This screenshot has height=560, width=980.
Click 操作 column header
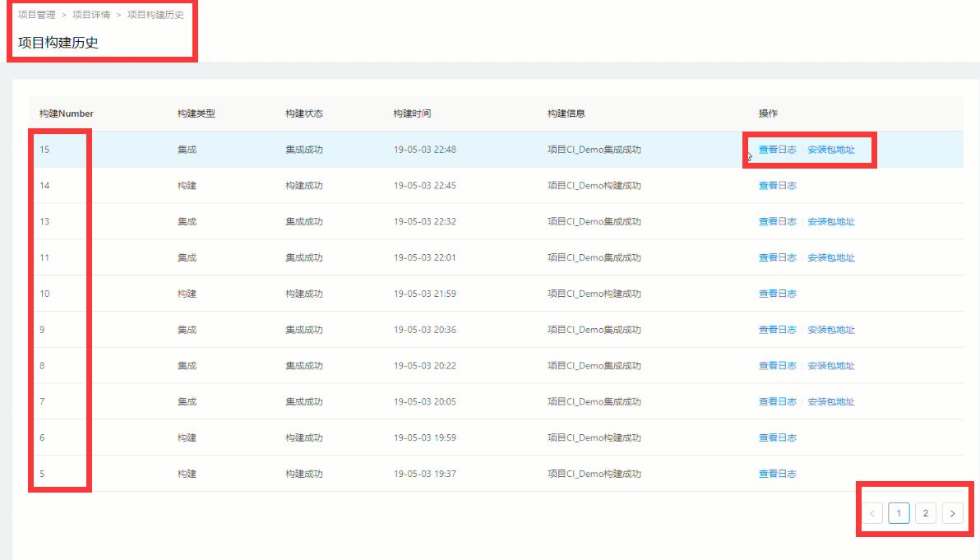tap(768, 113)
